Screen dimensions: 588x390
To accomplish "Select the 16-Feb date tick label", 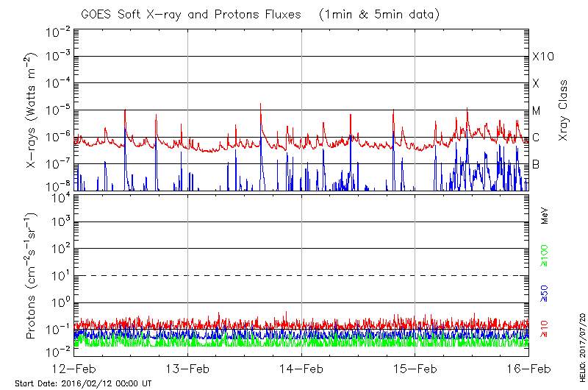I will pos(528,369).
